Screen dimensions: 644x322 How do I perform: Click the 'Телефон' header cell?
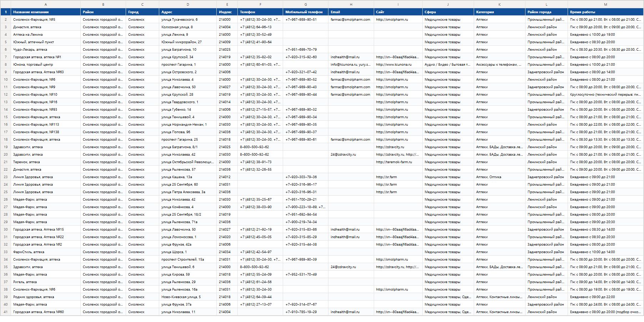pyautogui.click(x=260, y=12)
